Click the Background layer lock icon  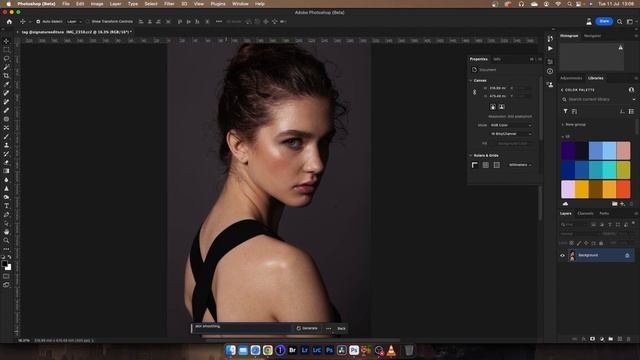[x=627, y=256]
